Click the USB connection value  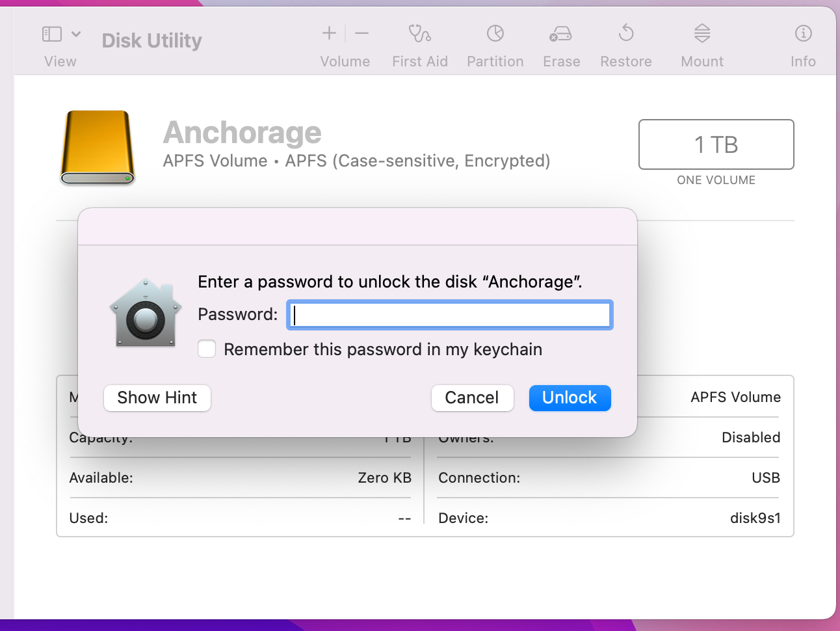tap(766, 478)
